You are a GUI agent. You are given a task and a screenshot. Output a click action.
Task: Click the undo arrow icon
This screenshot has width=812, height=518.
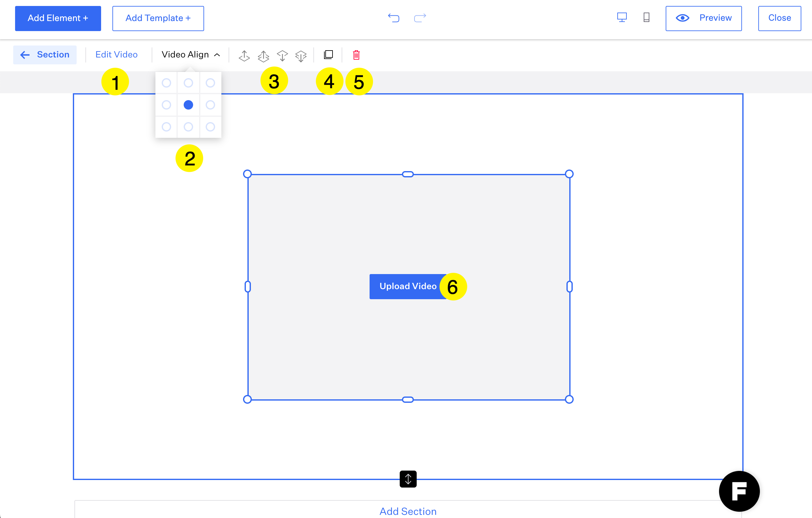click(x=393, y=18)
